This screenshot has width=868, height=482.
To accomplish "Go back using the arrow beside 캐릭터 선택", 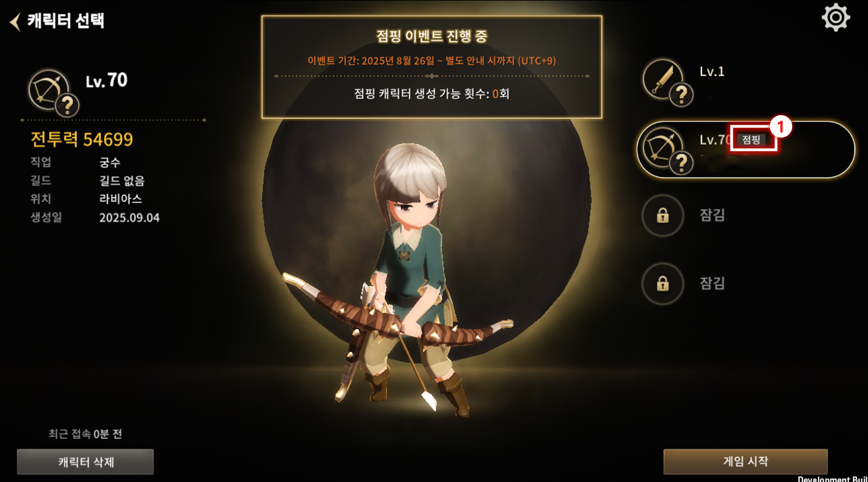I will click(15, 22).
